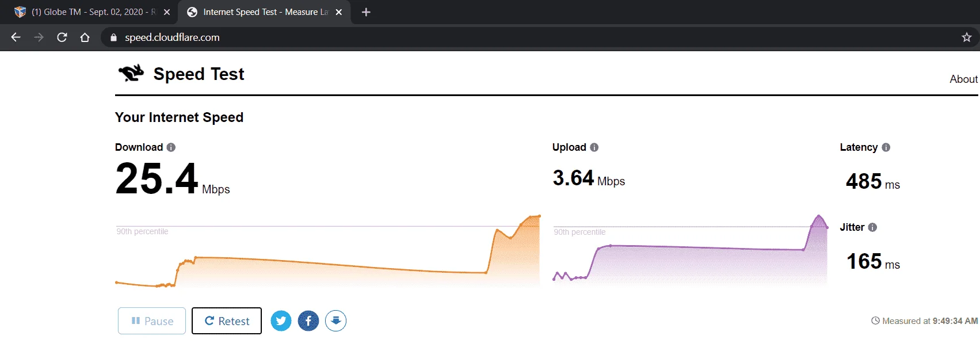Bookmark this page with the star
Viewport: 980px width, 351px height.
point(966,37)
